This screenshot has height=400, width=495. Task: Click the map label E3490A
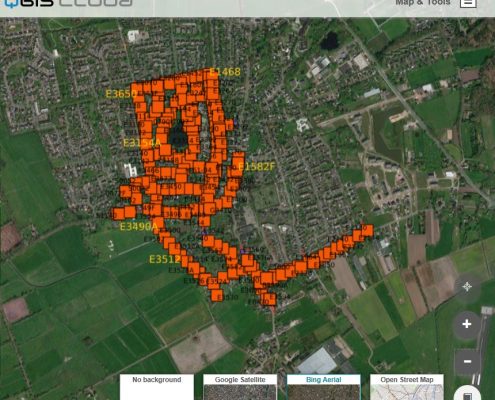coord(138,227)
